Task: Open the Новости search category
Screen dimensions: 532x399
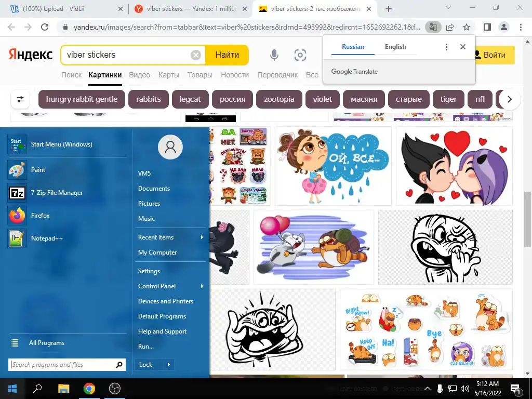Action: pos(235,75)
